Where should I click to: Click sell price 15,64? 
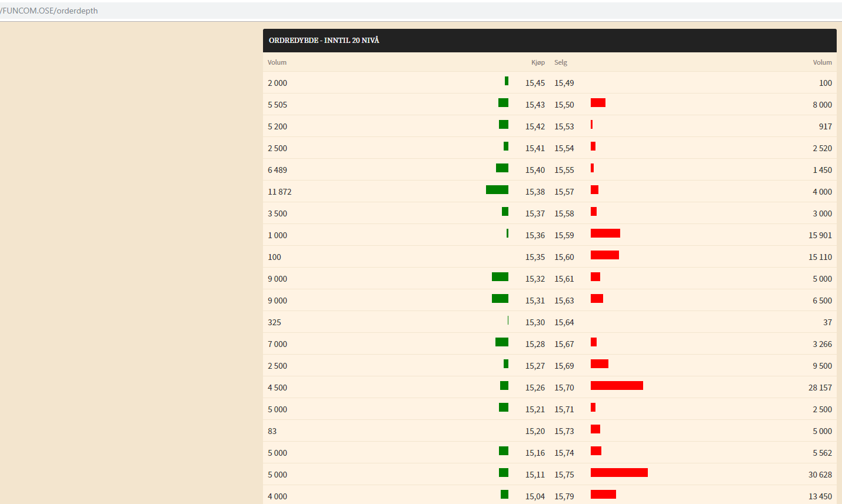coord(564,322)
